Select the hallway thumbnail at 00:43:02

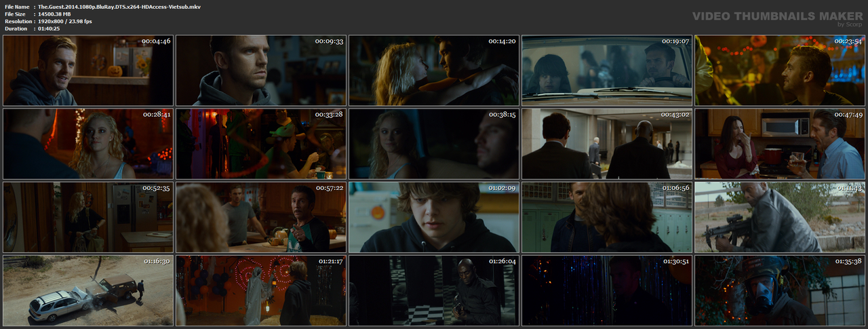pos(607,144)
